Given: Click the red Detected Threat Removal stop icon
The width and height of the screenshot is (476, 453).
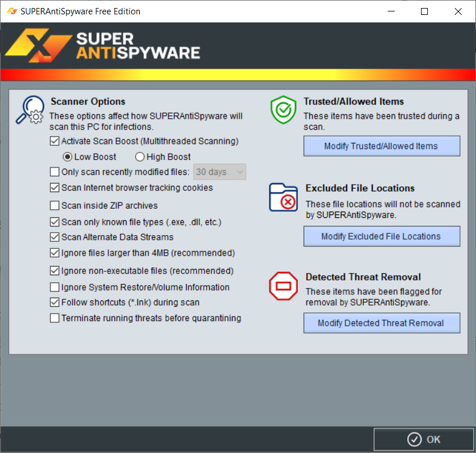Looking at the screenshot, I should point(283,286).
